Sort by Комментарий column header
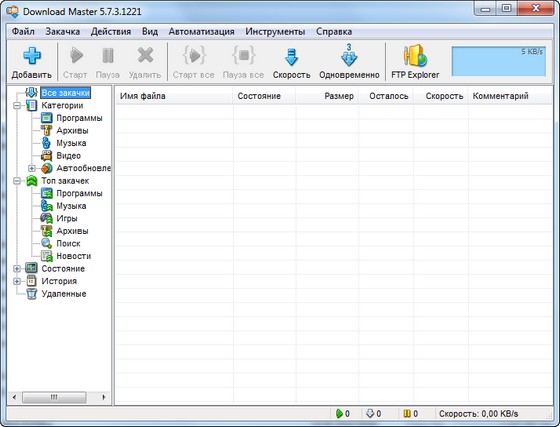The height and width of the screenshot is (427, 560). (510, 96)
